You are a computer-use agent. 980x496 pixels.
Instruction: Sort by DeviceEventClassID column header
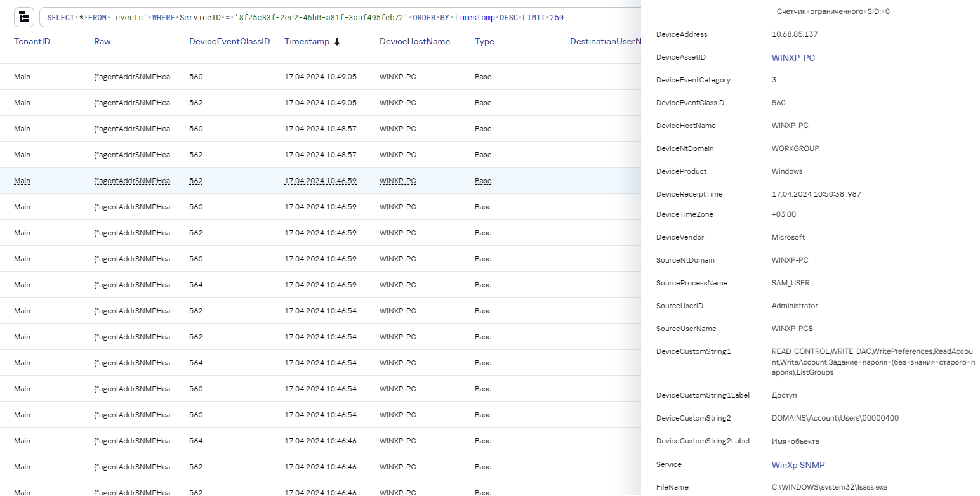click(x=230, y=41)
